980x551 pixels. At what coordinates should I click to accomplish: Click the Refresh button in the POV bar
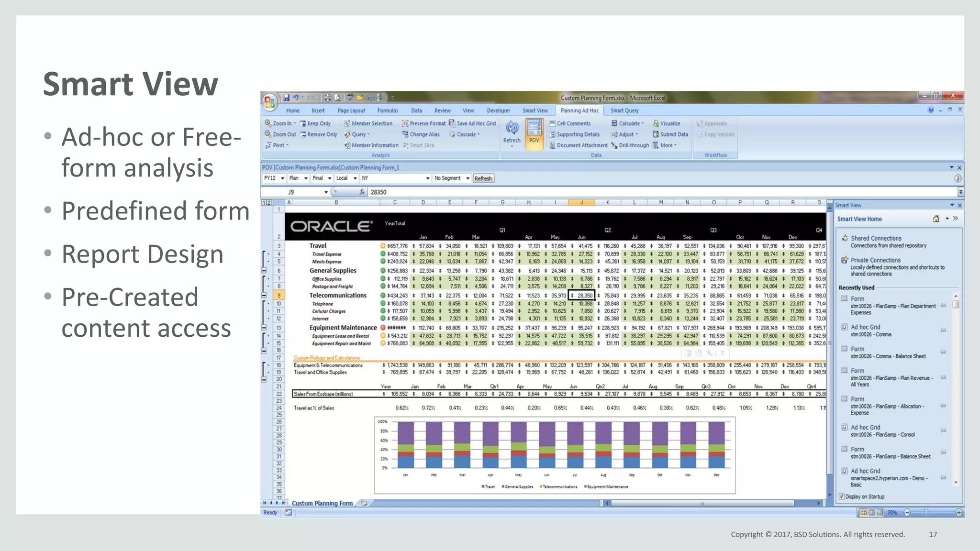point(483,178)
